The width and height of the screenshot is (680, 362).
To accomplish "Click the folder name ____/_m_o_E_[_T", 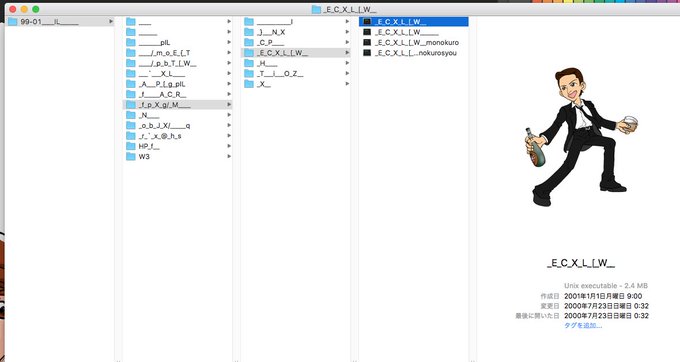I will tap(164, 53).
